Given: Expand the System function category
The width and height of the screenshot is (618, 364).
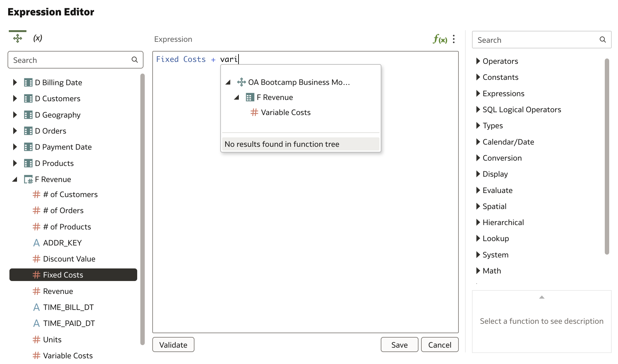Looking at the screenshot, I should tap(478, 255).
